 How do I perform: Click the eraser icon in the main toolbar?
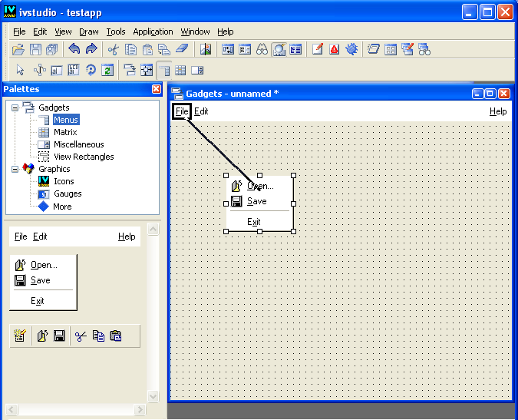(181, 49)
